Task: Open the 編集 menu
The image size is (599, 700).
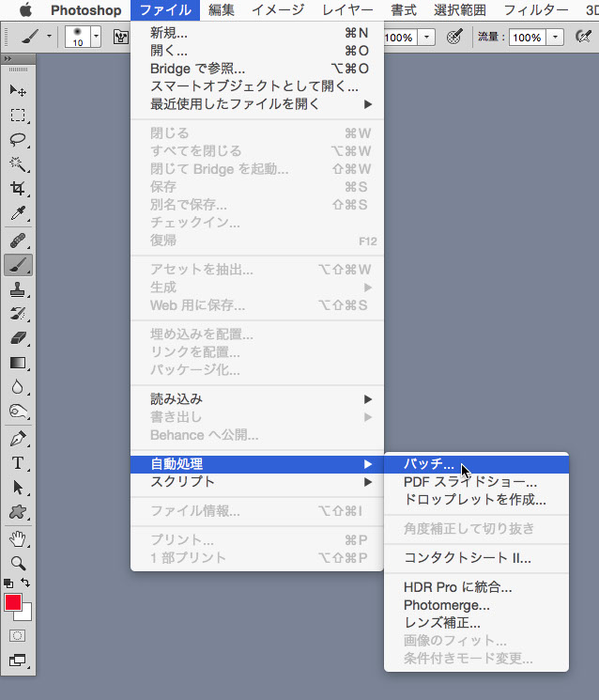Action: (x=222, y=9)
